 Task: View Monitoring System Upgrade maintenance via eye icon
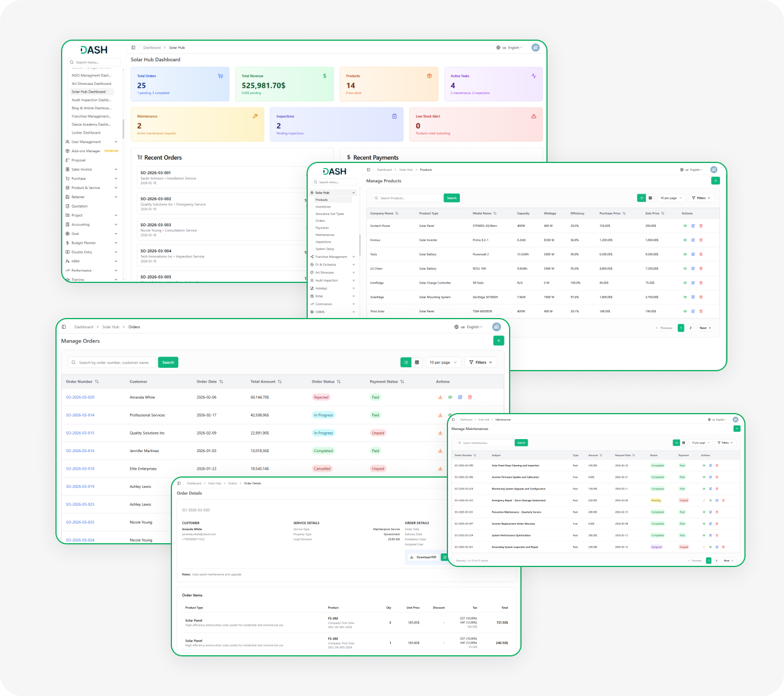click(x=704, y=489)
